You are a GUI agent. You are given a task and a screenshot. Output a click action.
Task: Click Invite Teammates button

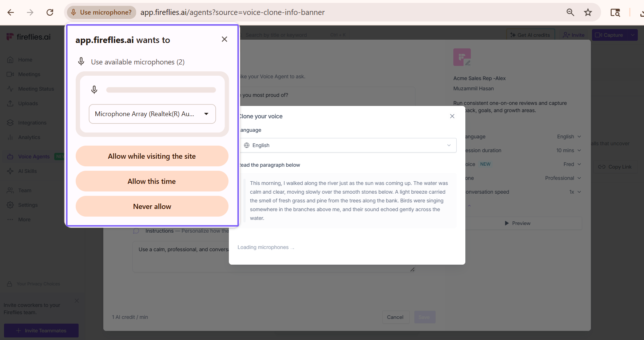point(41,331)
